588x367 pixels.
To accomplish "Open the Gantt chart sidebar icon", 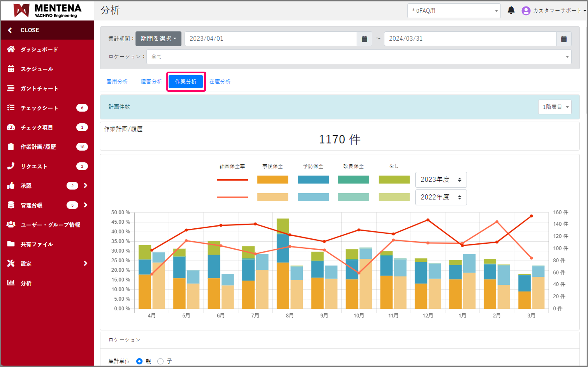I will click(11, 88).
